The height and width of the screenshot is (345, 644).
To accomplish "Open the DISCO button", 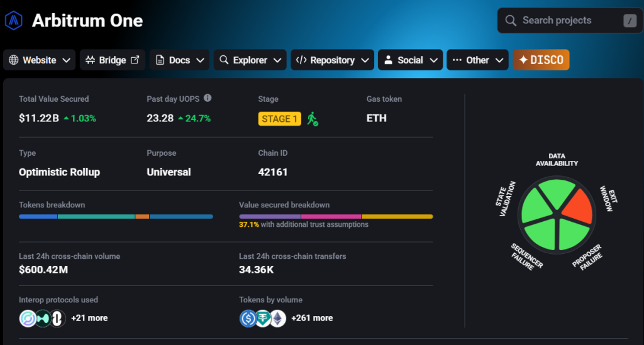I will [x=541, y=60].
